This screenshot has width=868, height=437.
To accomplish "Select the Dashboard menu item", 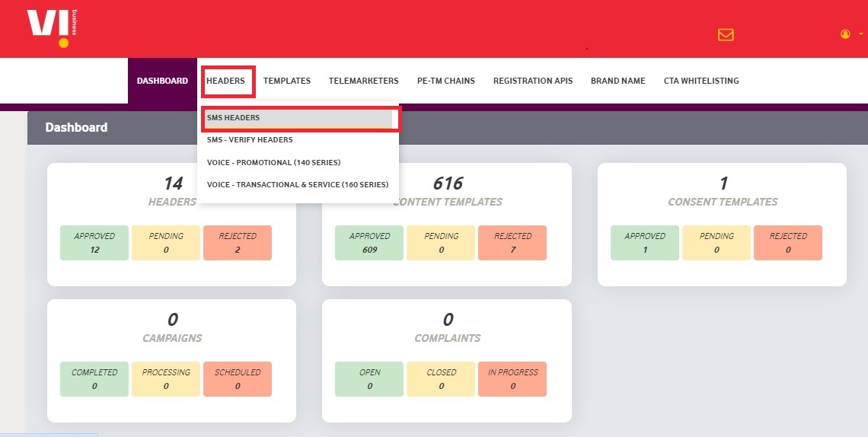I will [x=162, y=81].
